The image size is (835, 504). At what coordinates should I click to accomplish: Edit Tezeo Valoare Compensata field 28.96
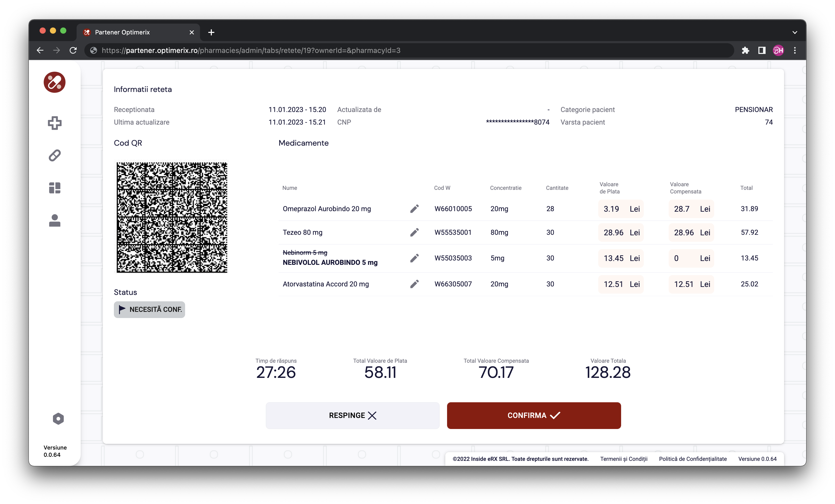(x=691, y=232)
